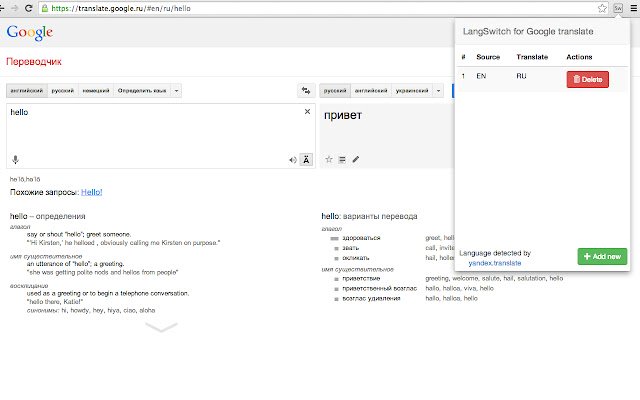Click the hello – определения heading
This screenshot has width=640, height=400.
click(x=48, y=216)
